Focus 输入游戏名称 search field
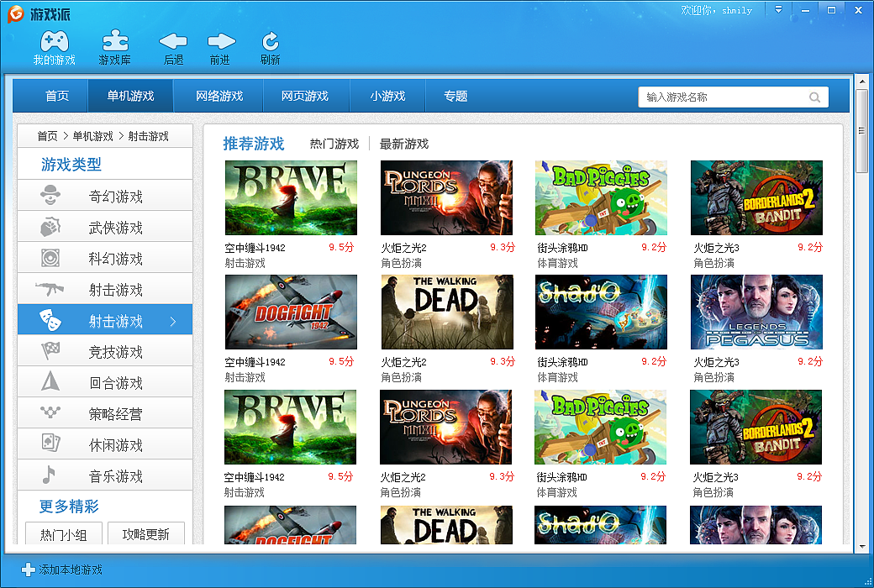 pyautogui.click(x=733, y=97)
